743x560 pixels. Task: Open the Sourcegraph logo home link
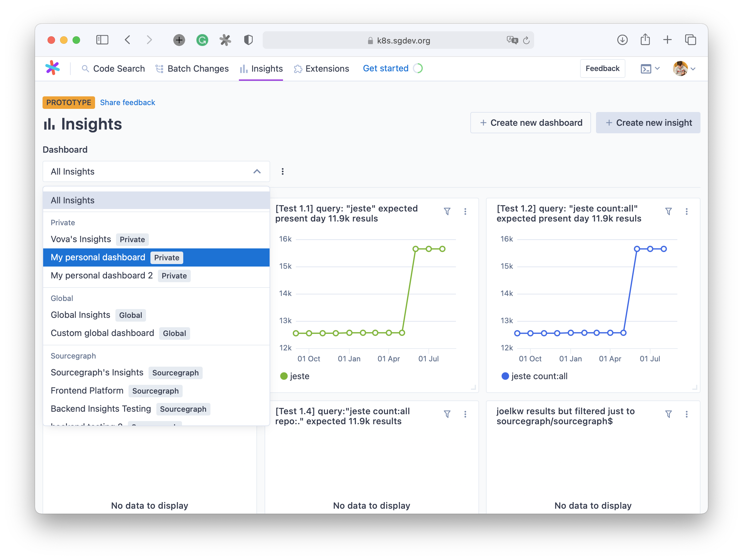coord(53,68)
